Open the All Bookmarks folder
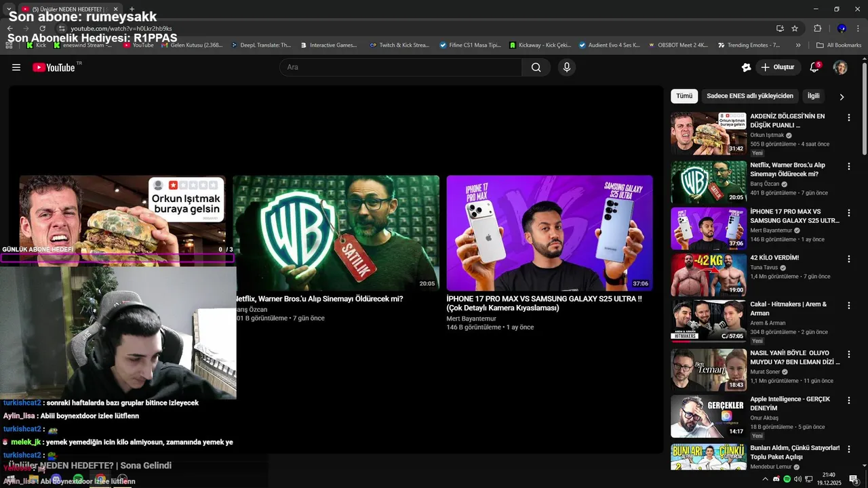The image size is (868, 488). (839, 45)
